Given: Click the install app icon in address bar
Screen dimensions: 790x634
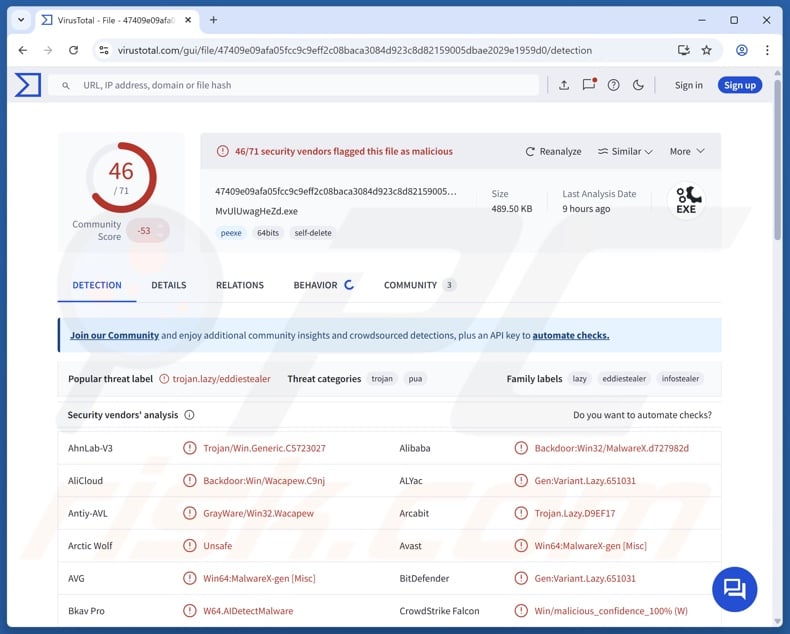Looking at the screenshot, I should [683, 50].
